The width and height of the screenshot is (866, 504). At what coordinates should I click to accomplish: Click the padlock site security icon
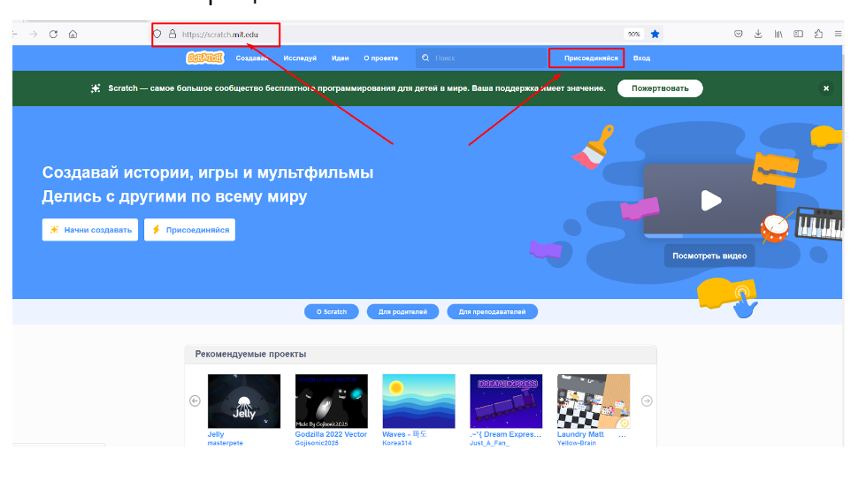pyautogui.click(x=172, y=34)
